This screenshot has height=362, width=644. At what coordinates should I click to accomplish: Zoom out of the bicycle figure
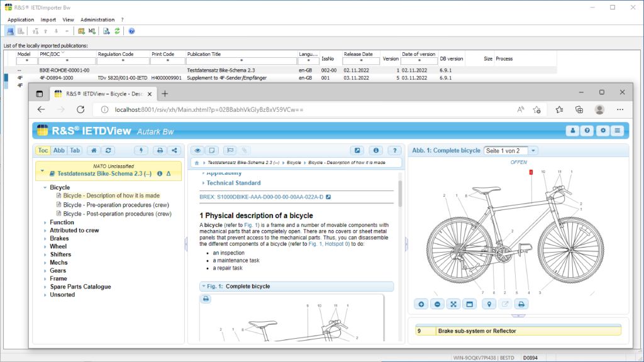(x=438, y=304)
